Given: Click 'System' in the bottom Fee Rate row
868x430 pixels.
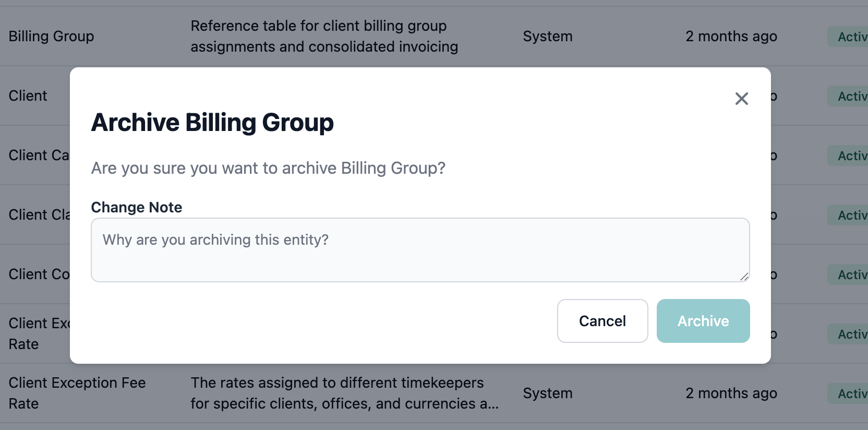Looking at the screenshot, I should (x=548, y=393).
